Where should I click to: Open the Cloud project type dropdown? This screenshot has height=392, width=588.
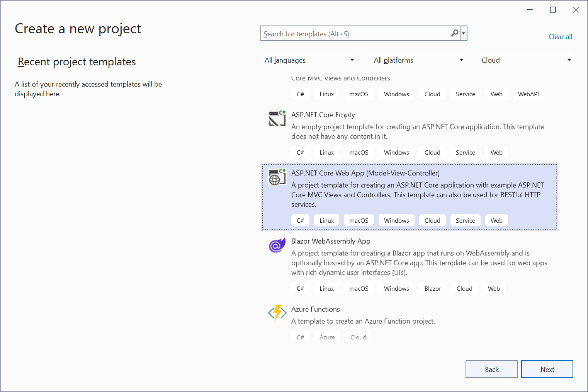526,60
